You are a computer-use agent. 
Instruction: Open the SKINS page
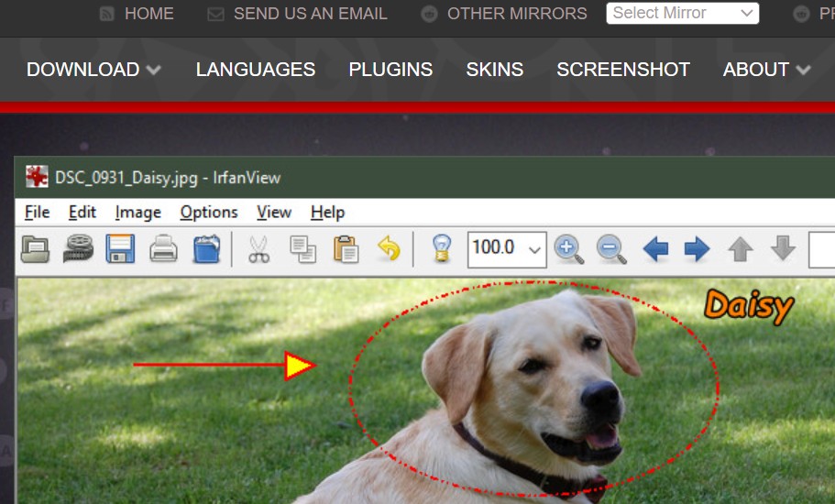point(494,70)
